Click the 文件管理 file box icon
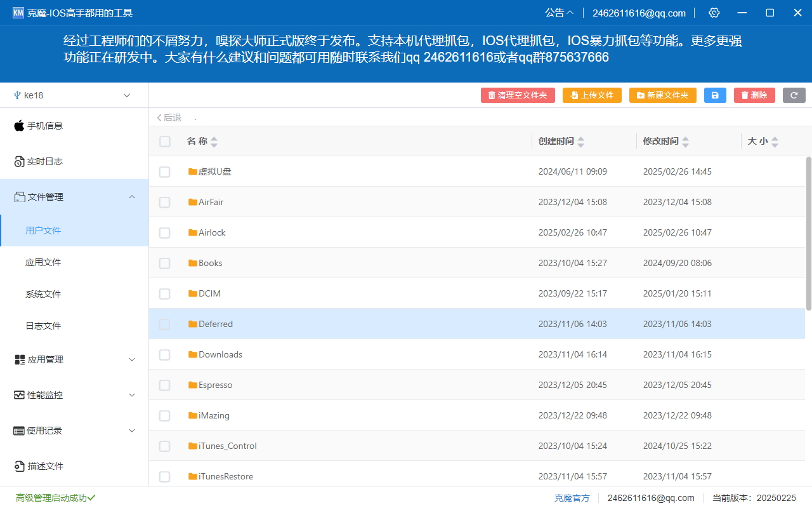Viewport: 812px width, 508px height. point(20,197)
